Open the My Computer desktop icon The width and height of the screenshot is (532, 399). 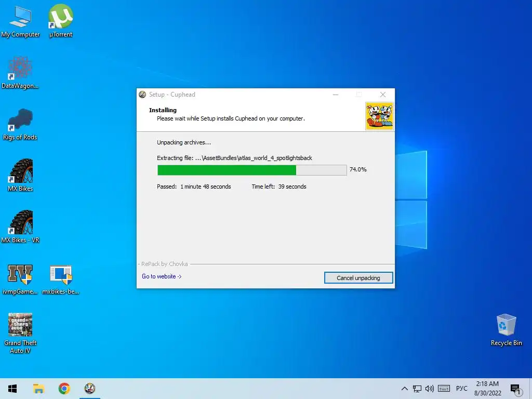20,21
